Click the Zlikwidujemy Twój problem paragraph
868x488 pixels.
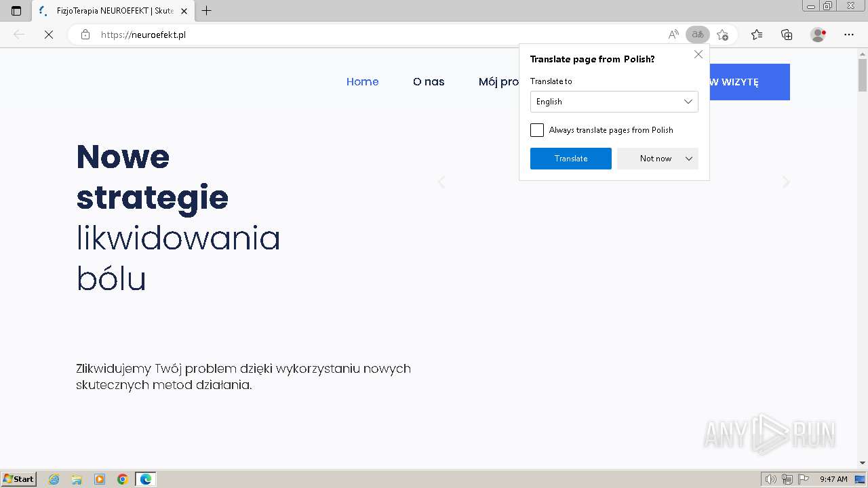[243, 377]
